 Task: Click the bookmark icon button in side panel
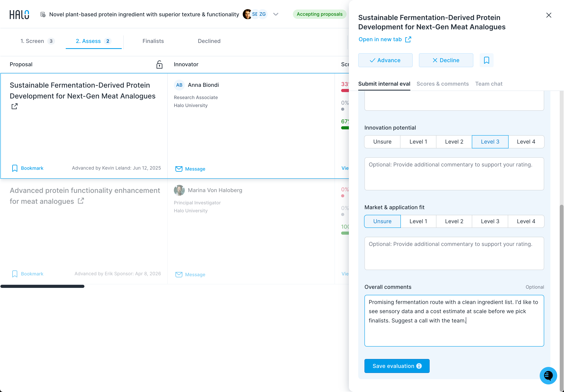point(486,60)
